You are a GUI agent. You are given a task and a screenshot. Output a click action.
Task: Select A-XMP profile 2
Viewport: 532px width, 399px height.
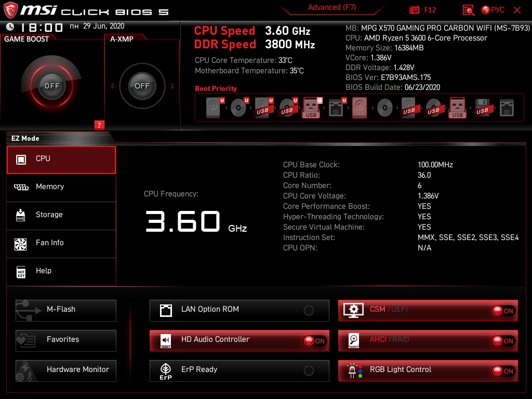point(112,86)
